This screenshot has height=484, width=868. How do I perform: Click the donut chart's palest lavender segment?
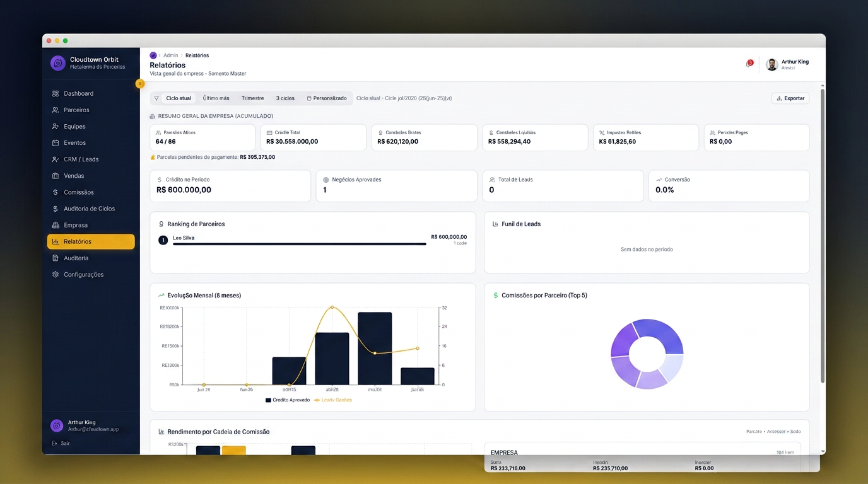pyautogui.click(x=673, y=367)
